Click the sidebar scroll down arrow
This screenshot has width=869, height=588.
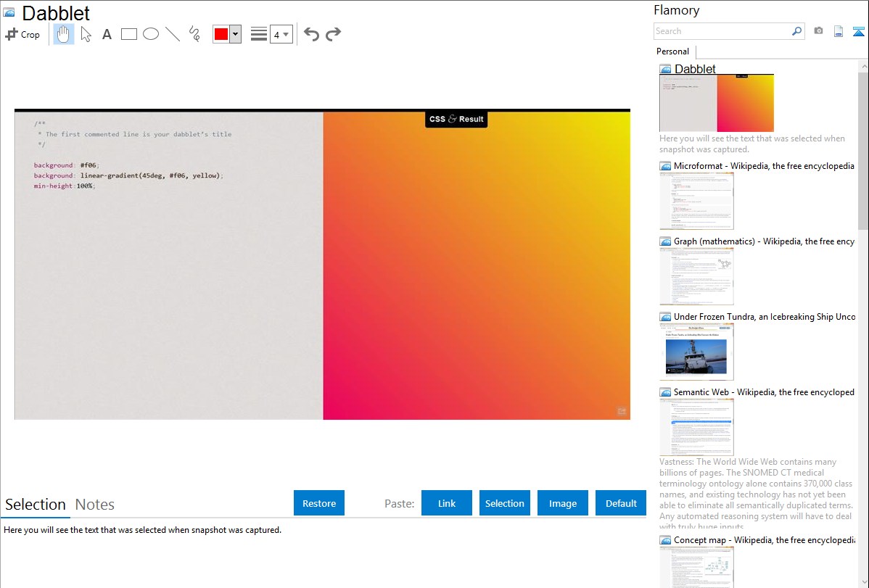pos(863,582)
